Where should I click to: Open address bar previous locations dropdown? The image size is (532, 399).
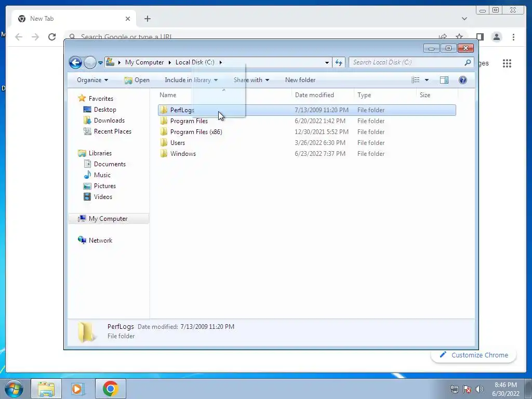point(327,62)
